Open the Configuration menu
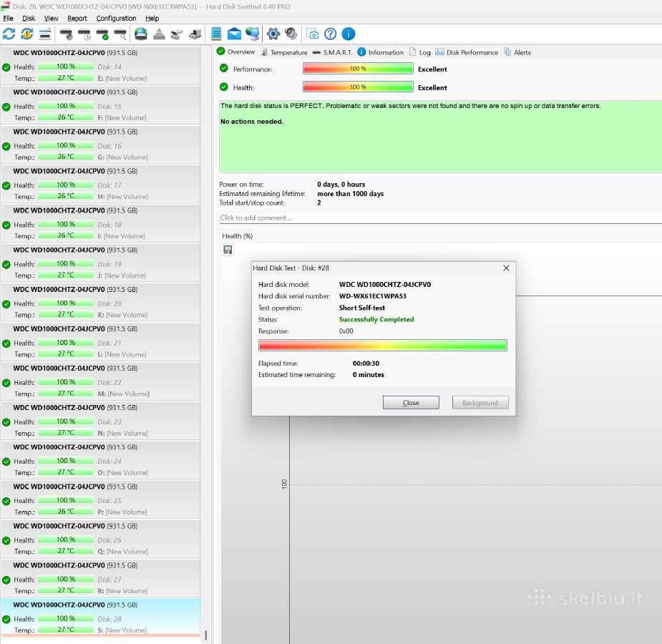The width and height of the screenshot is (662, 644). pyautogui.click(x=116, y=18)
